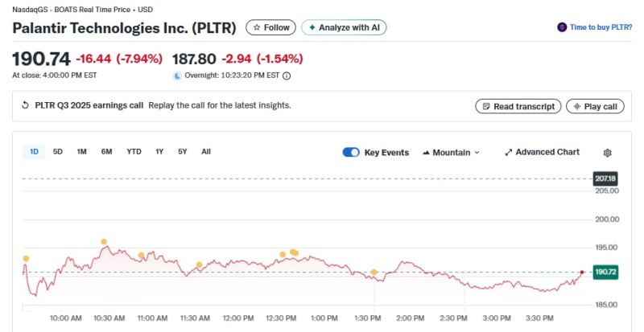Expand the Mountain chart type dropdown
644x332 pixels.
pyautogui.click(x=451, y=153)
